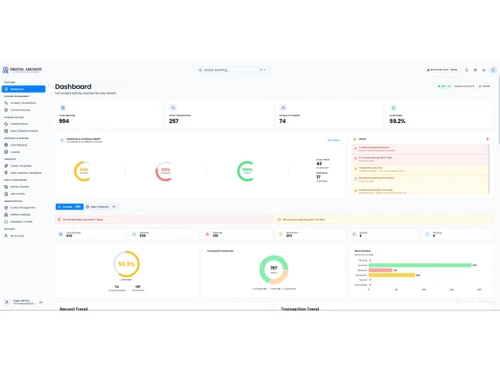The width and height of the screenshot is (500, 375).
Task: Select the blue Cookie tab
Action: point(69,207)
